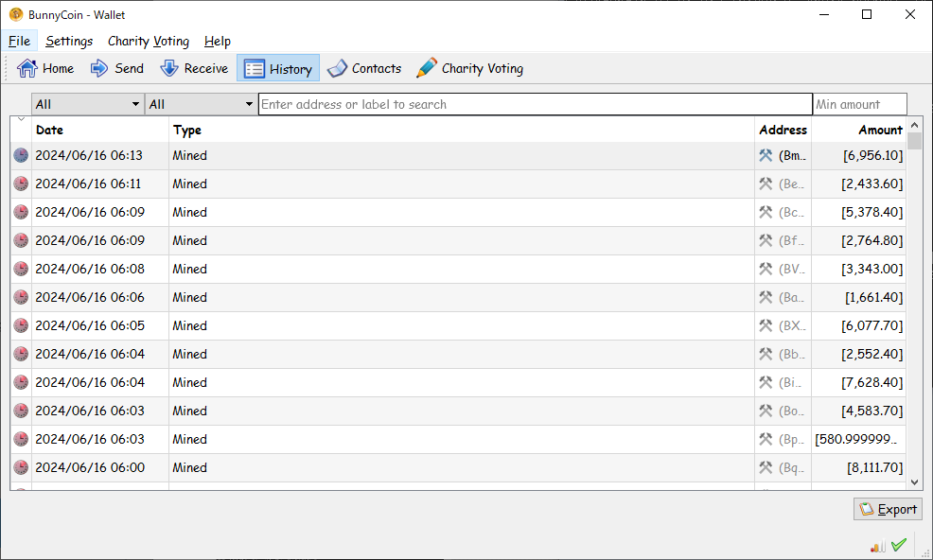Select the History toolbar button
Screen dimensions: 933x560
pos(278,68)
